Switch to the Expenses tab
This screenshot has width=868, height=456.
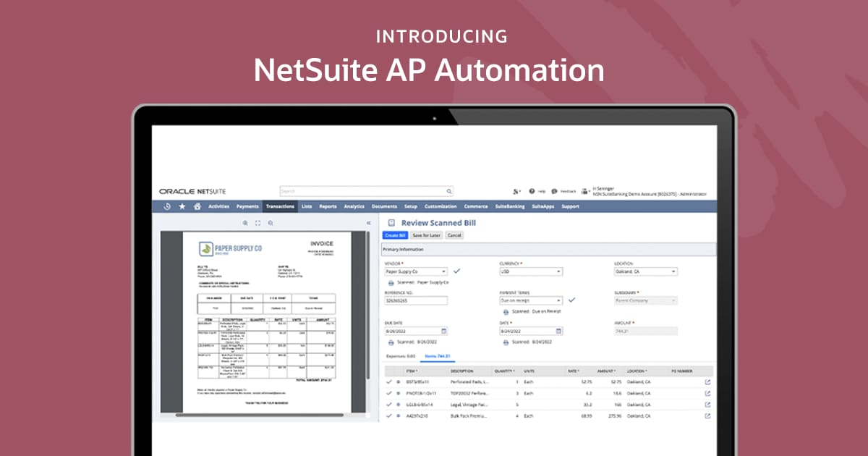[x=401, y=356]
